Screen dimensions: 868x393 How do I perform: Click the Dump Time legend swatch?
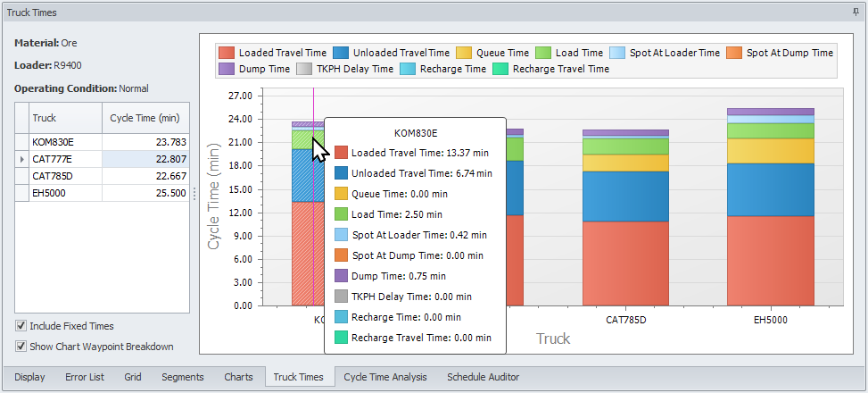pos(227,69)
